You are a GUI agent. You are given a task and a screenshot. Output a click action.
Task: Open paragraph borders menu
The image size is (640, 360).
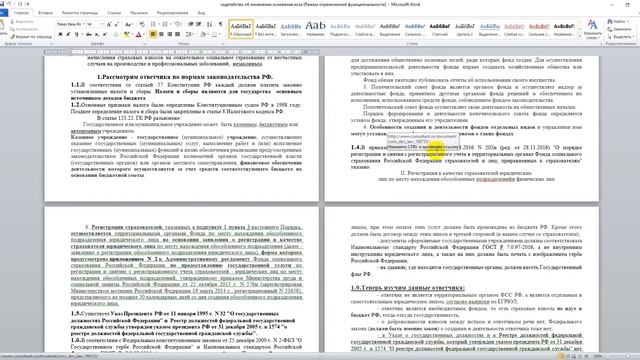click(215, 34)
